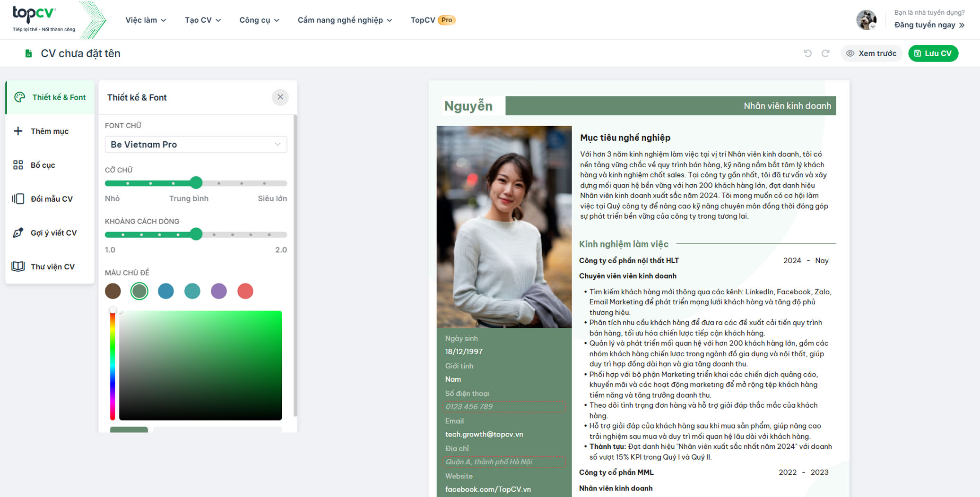
Task: Select the Bố cục sidebar item
Action: [x=50, y=165]
